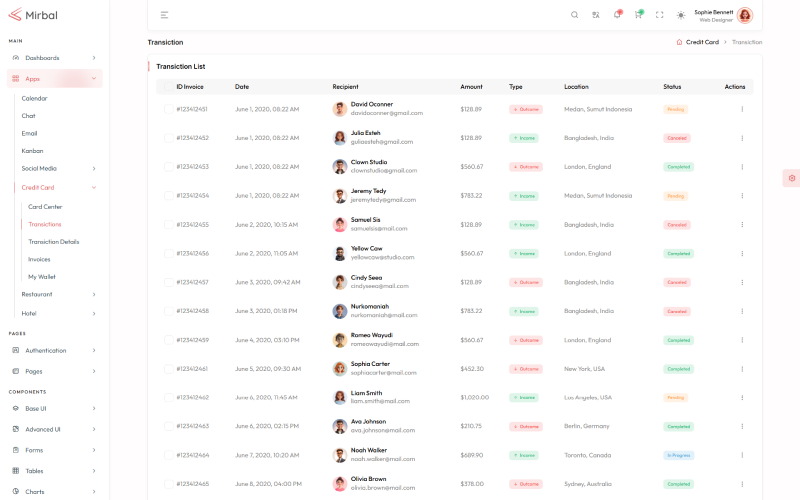Switch light/dark theme sun icon

(681, 15)
